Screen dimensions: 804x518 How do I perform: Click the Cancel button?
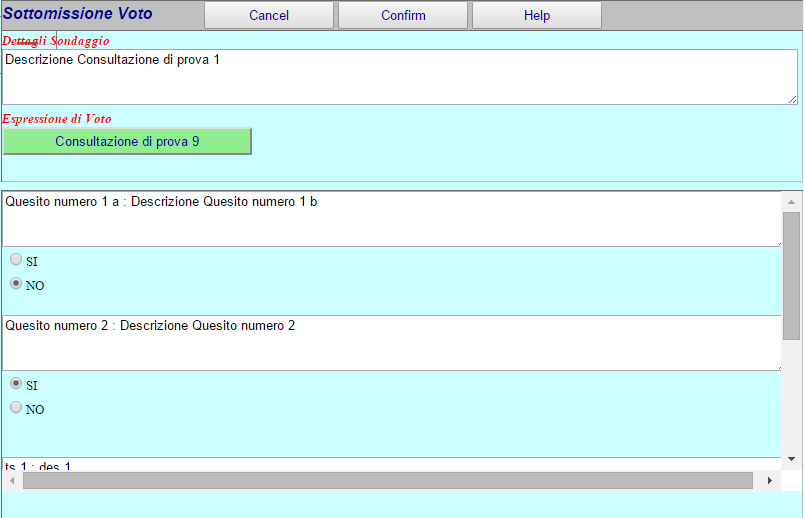pyautogui.click(x=269, y=15)
